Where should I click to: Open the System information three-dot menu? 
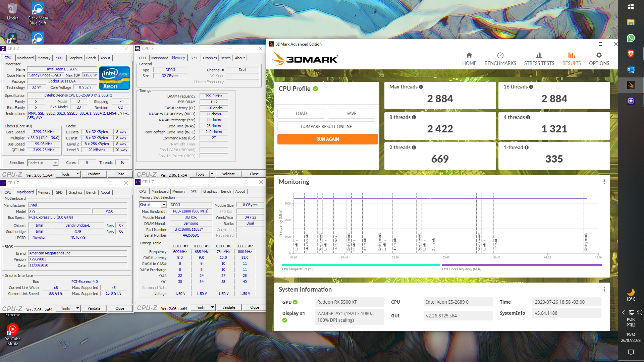coord(604,289)
